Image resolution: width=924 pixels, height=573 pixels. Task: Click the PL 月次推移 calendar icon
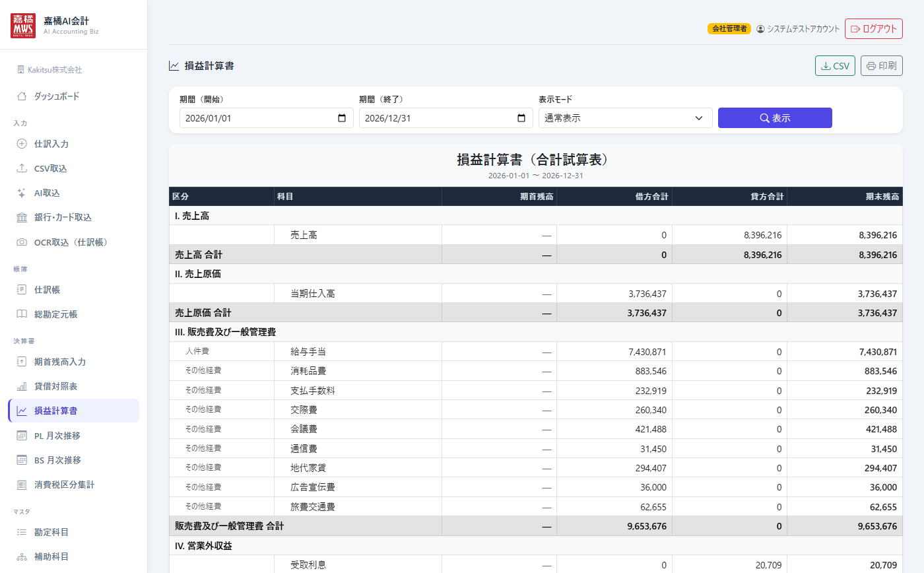point(22,436)
